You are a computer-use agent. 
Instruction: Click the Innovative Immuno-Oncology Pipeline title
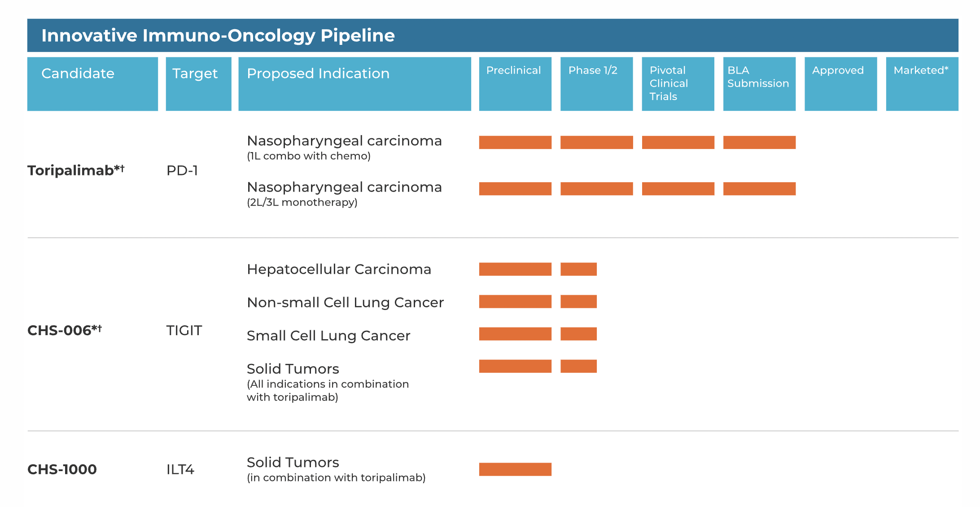[218, 35]
